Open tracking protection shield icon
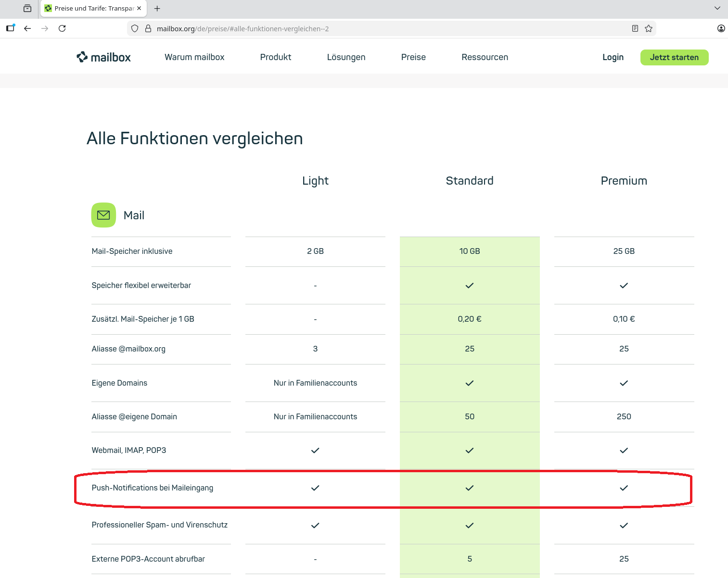This screenshot has width=728, height=578. [x=135, y=28]
